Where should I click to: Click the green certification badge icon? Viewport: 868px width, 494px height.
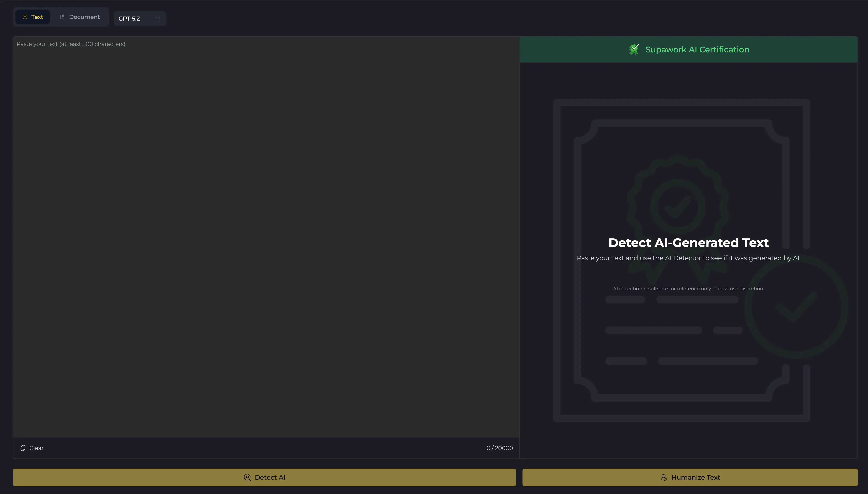pos(634,50)
